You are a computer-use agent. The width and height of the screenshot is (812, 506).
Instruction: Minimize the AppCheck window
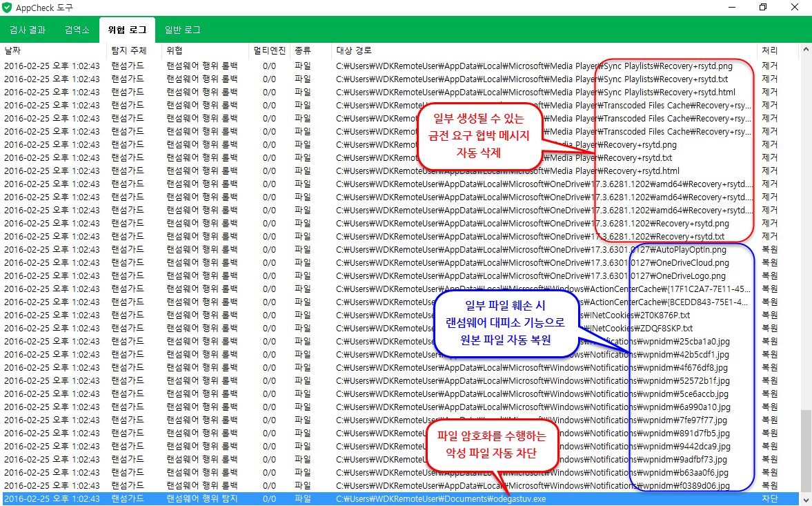point(732,8)
